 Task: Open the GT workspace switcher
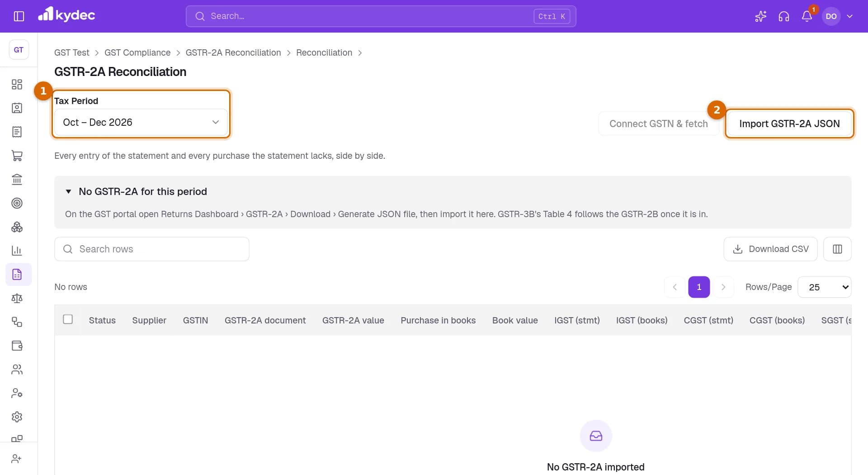pos(19,50)
